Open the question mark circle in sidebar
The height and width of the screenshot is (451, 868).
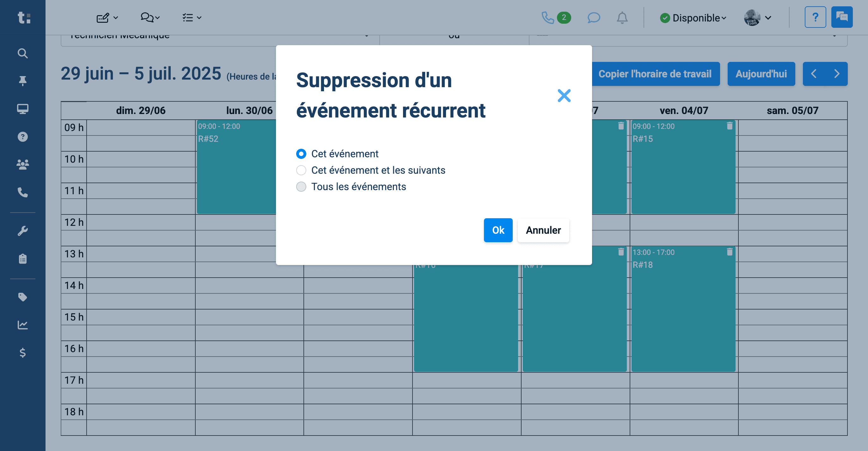tap(22, 137)
